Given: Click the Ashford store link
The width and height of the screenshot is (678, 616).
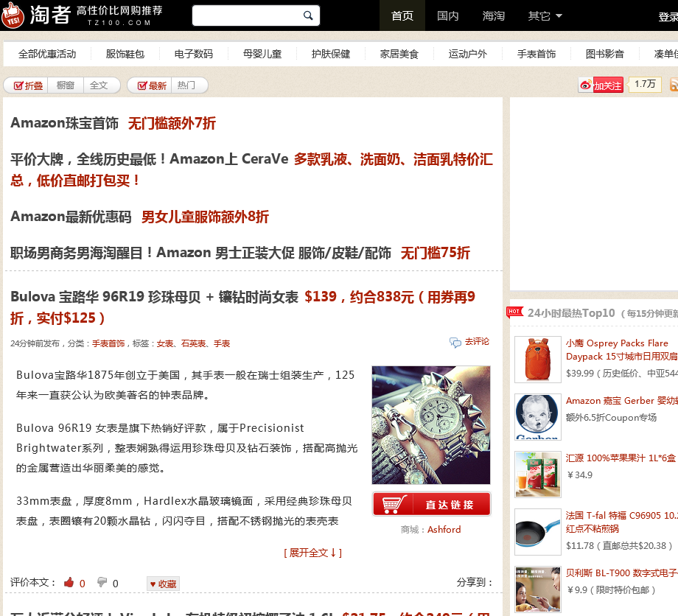Looking at the screenshot, I should [444, 530].
